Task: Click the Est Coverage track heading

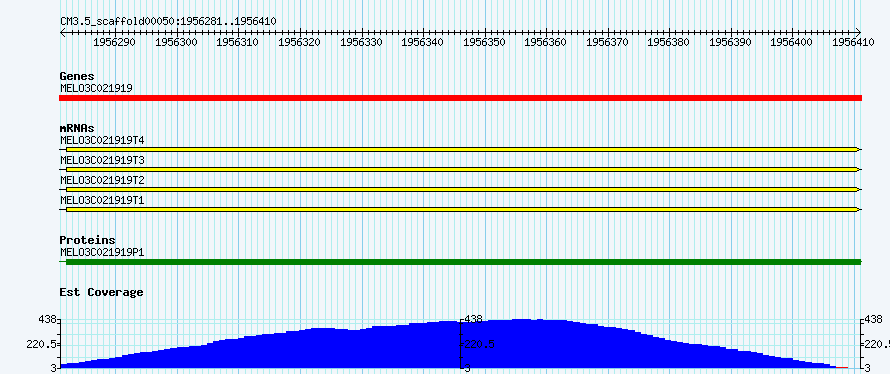Action: (101, 292)
